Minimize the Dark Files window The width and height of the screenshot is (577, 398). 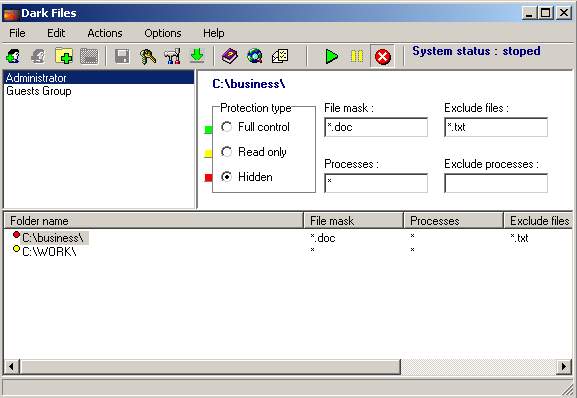530,14
